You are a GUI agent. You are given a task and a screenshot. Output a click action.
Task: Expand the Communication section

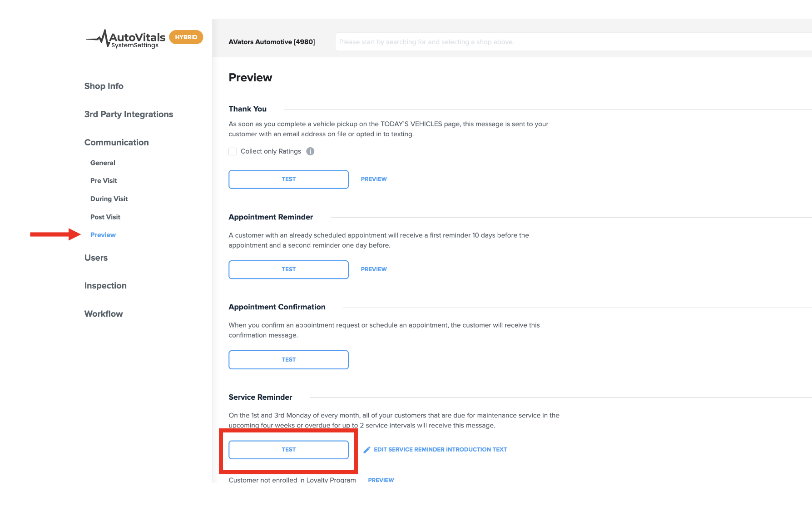tap(117, 142)
